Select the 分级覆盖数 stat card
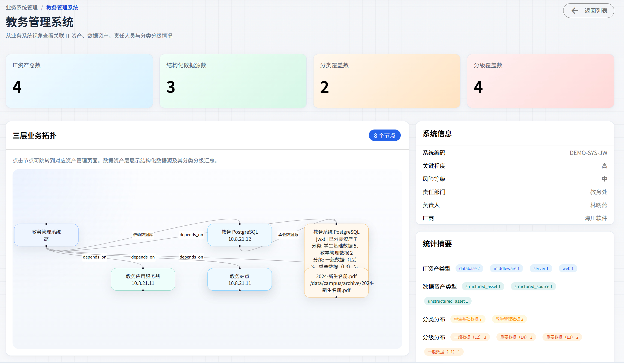The height and width of the screenshot is (364, 624). tap(541, 81)
